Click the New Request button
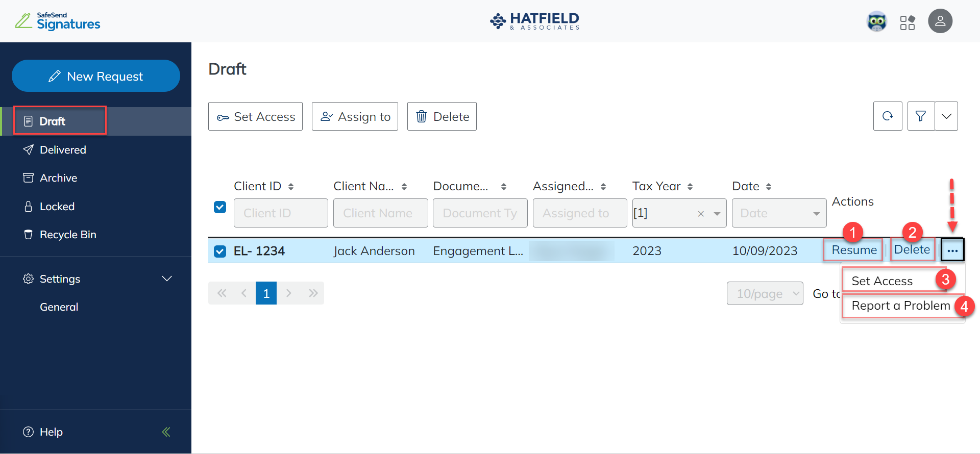Viewport: 980px width, 454px height. point(96,76)
